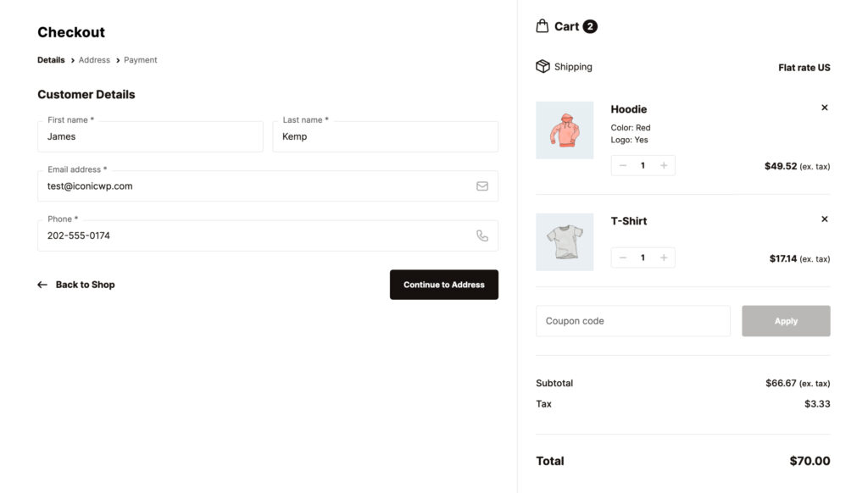The image size is (868, 493).
Task: Click the back arrow next to Back to Shop
Action: point(42,284)
